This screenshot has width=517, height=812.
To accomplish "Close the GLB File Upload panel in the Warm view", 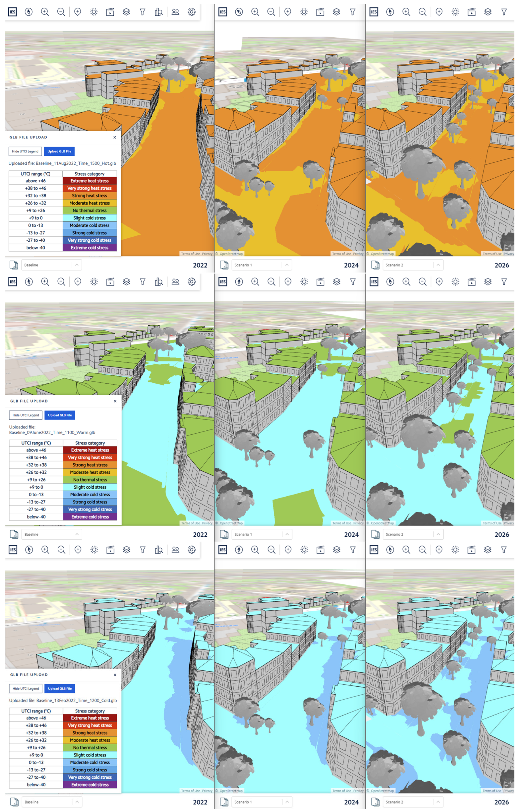I will coord(115,401).
